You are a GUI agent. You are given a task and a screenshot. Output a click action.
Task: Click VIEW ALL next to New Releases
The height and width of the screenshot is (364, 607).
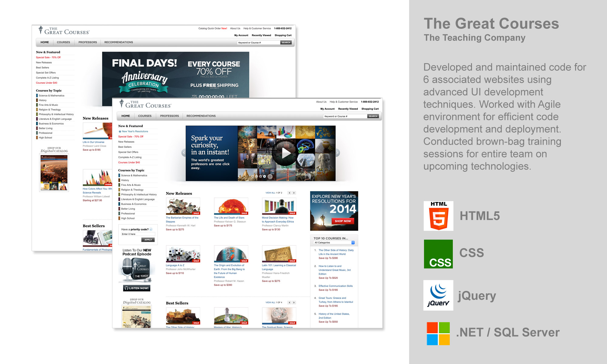pos(270,193)
